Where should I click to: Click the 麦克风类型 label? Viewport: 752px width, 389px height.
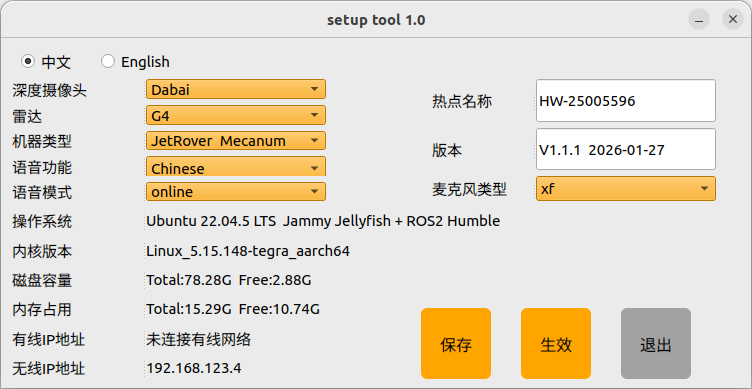click(x=470, y=189)
